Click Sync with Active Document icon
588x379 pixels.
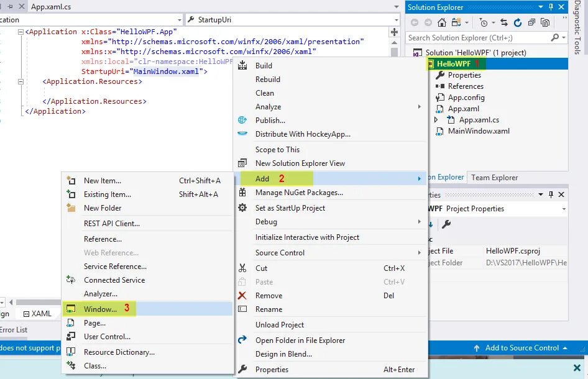pyautogui.click(x=504, y=22)
